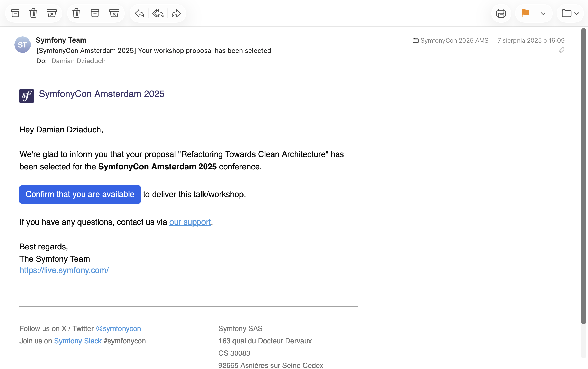This screenshot has width=588, height=369.
Task: Click the Confirm that you are available button
Action: (x=80, y=195)
